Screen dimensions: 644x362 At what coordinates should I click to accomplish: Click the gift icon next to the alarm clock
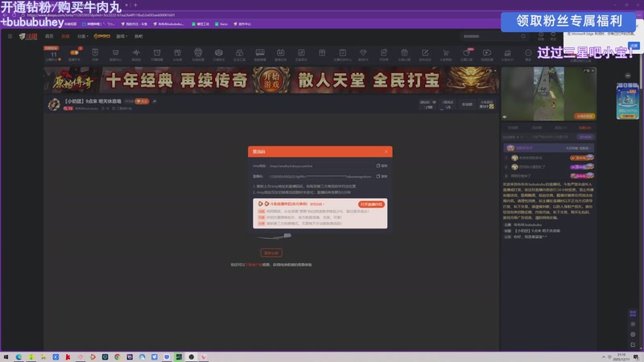coord(177,52)
